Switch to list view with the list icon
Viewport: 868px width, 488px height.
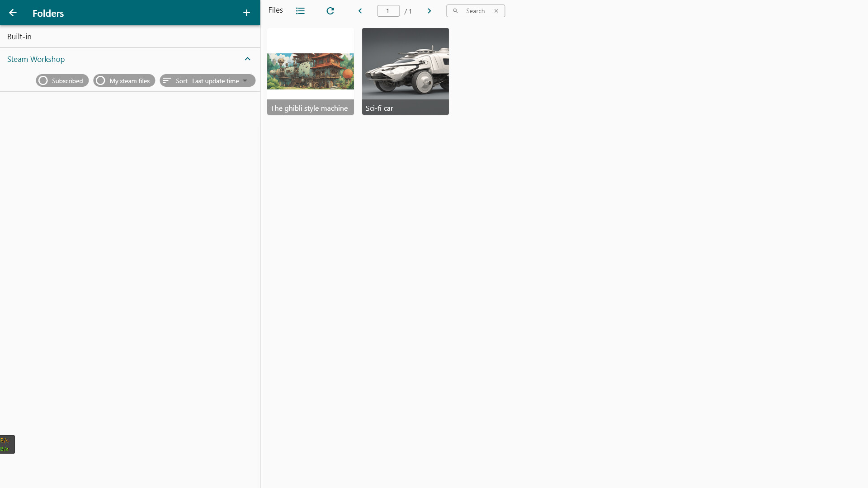(x=300, y=10)
